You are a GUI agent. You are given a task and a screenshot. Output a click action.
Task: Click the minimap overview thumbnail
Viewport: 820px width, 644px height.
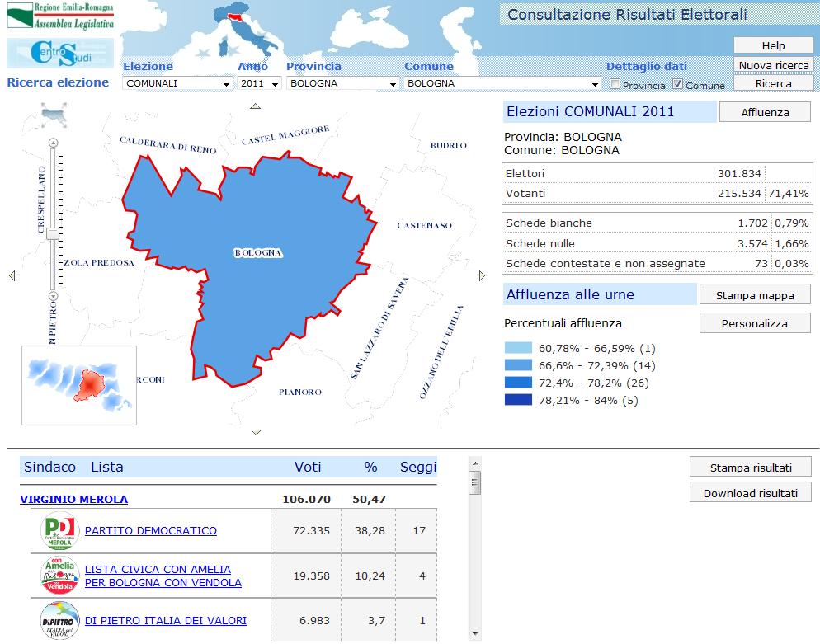78,385
